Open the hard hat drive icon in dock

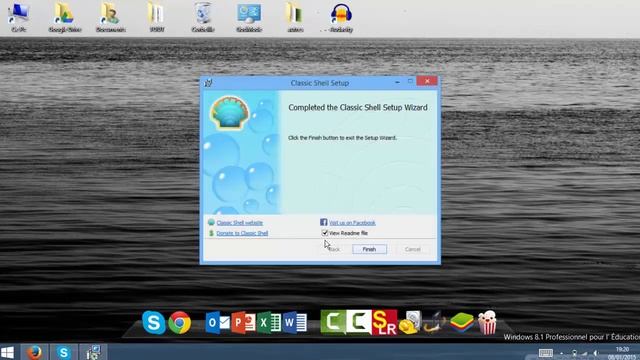coord(410,322)
